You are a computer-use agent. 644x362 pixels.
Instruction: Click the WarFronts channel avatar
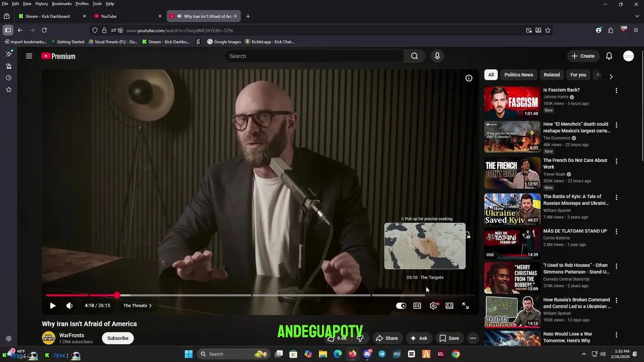[x=48, y=338]
